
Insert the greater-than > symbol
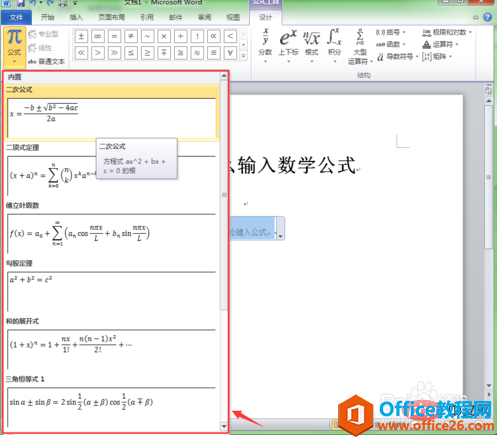pos(98,53)
